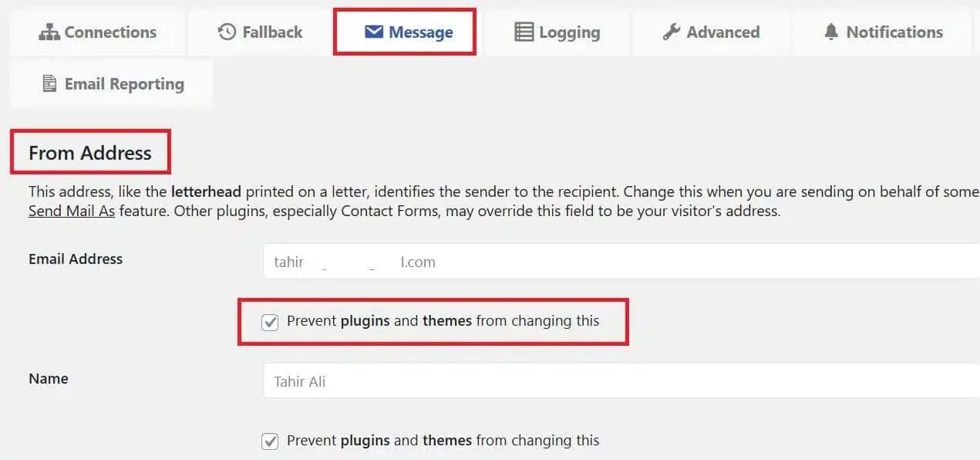Screen dimensions: 980x460
Task: Go to the Logging tab
Action: pos(569,32)
